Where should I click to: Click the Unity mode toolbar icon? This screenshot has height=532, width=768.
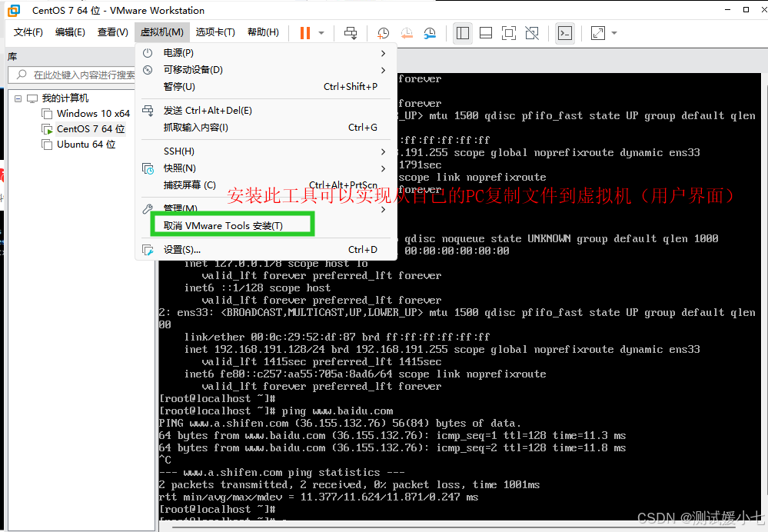click(532, 33)
